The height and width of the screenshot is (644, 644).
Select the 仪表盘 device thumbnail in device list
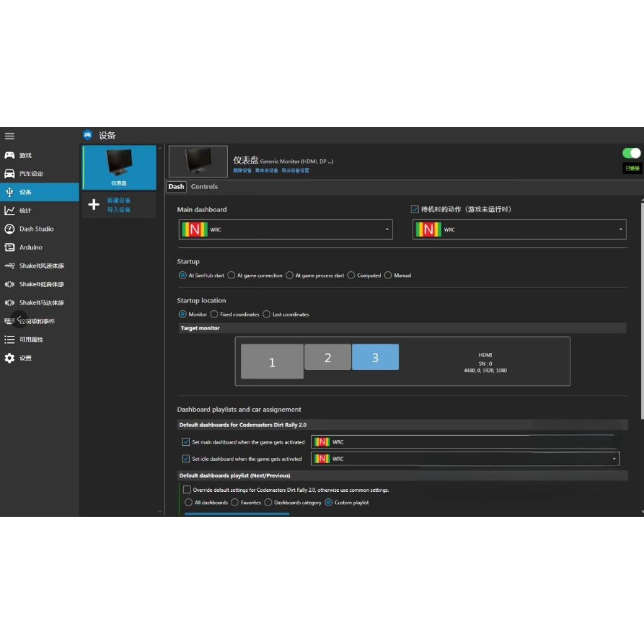(x=119, y=167)
